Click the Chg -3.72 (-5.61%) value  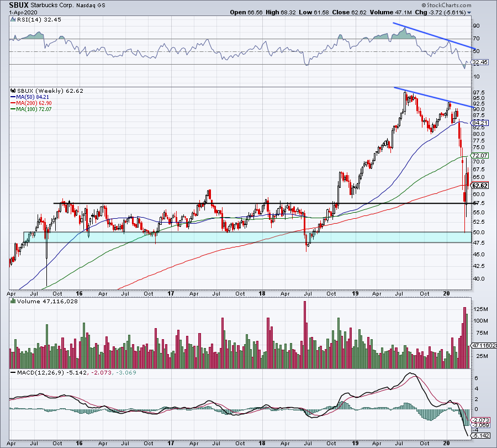coord(440,13)
